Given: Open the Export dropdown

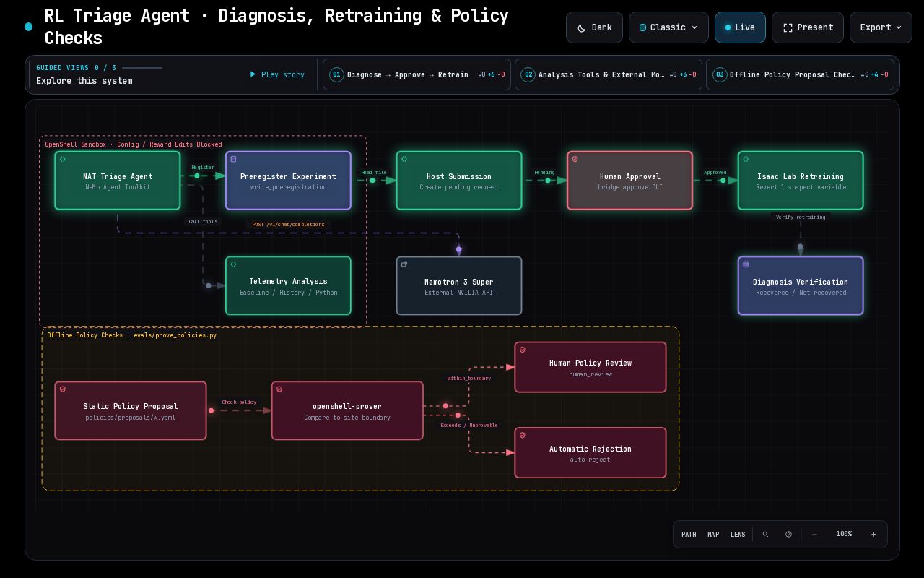Looking at the screenshot, I should click(881, 27).
